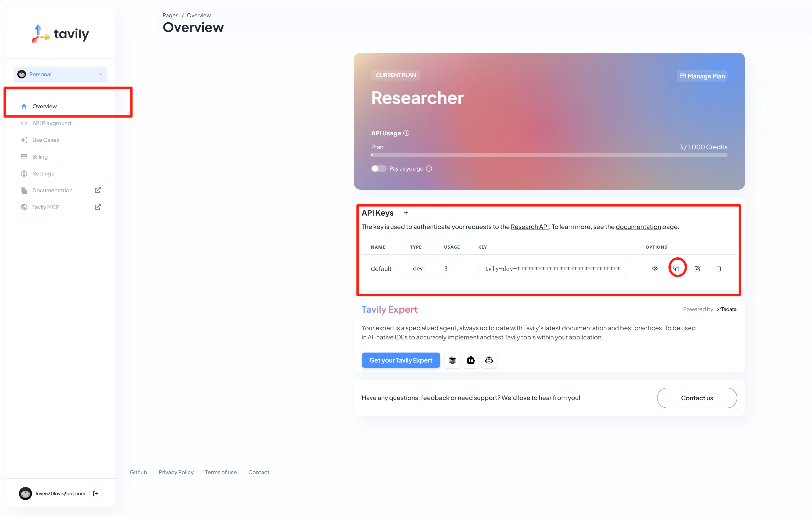Click the robot IDE icon
The image size is (812, 517).
[x=471, y=360]
